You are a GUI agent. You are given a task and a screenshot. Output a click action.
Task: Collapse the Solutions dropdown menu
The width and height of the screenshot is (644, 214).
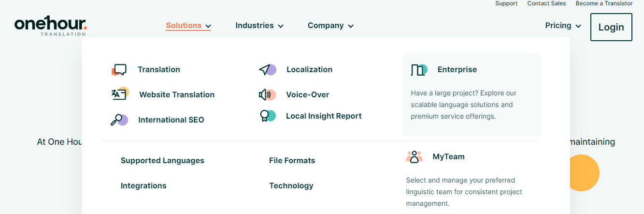[x=188, y=26]
